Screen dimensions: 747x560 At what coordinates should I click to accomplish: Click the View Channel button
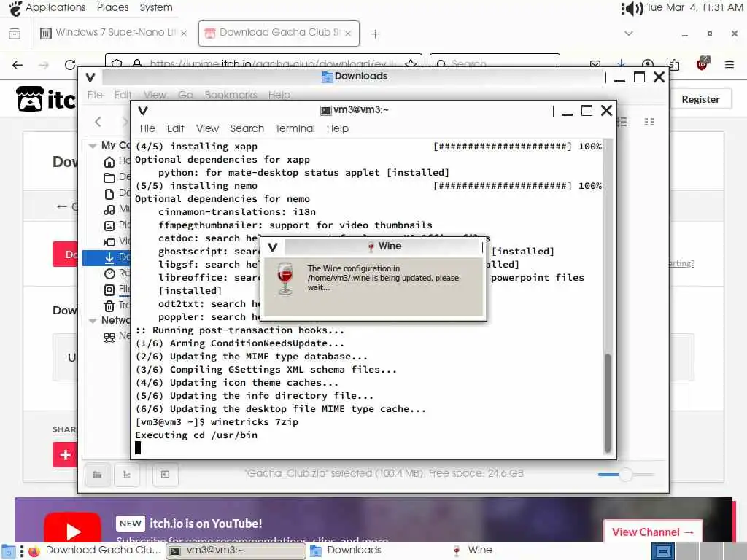point(653,532)
